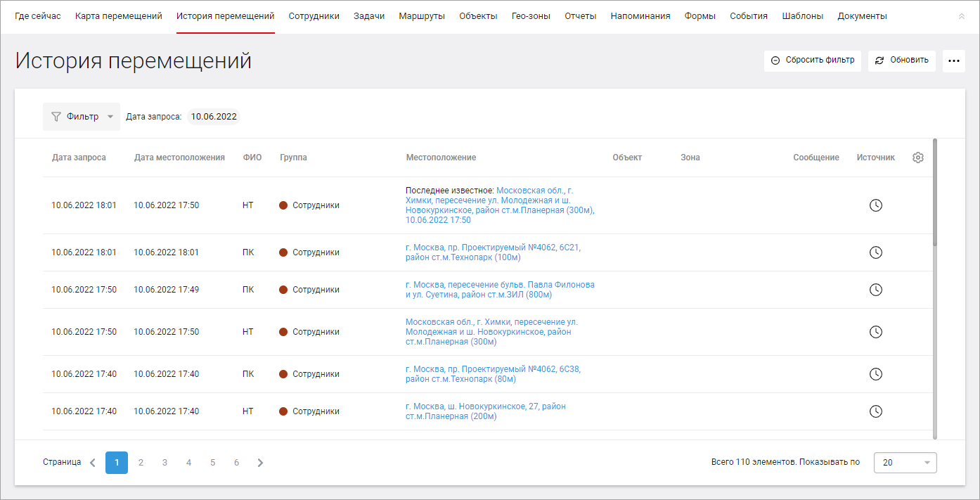Collapse the top menu with double chevron
Screen dimensions: 980x500
pos(962,16)
